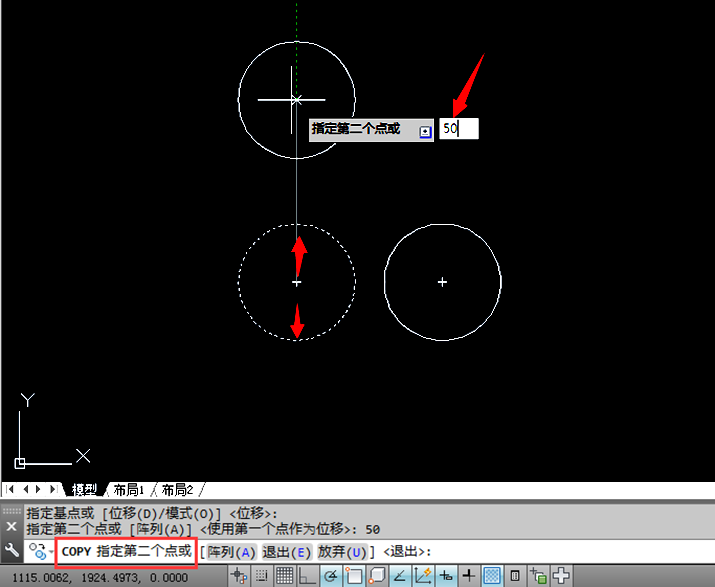Toggle Snap Mode status icon

click(262, 576)
